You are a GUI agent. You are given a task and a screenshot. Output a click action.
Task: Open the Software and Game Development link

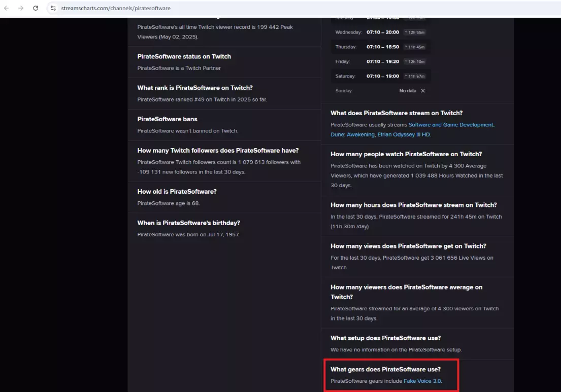pos(451,125)
